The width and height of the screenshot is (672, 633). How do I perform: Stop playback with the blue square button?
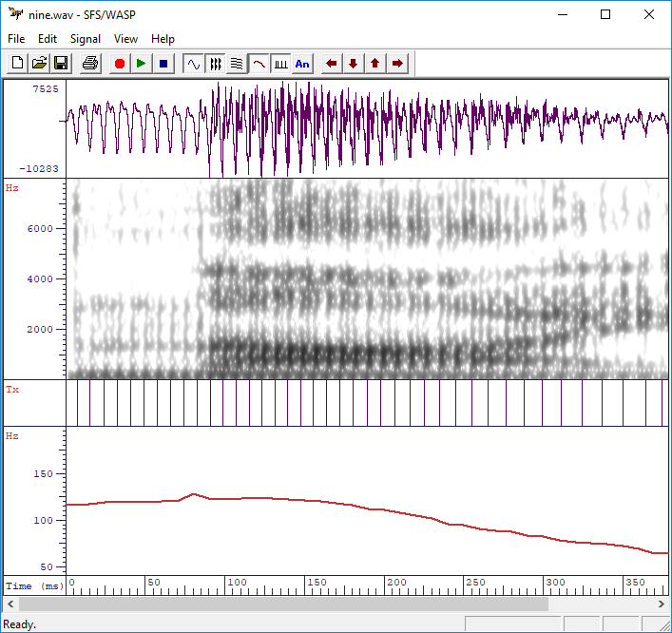(x=163, y=64)
